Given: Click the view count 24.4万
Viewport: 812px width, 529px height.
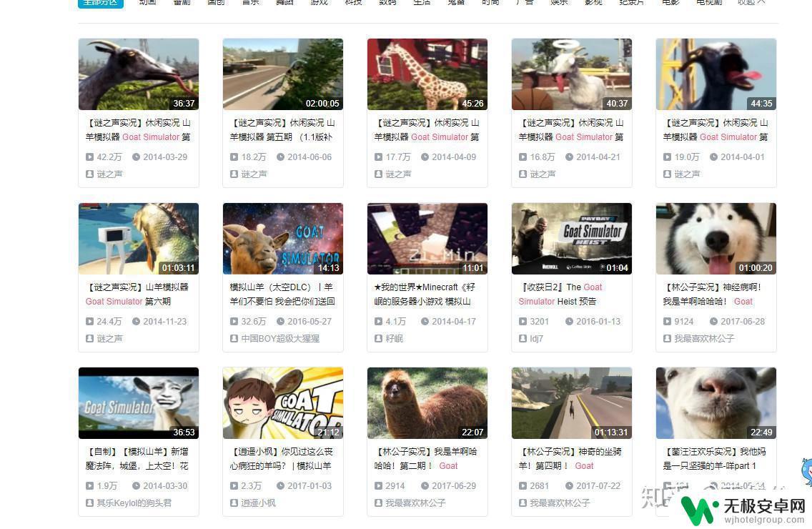Looking at the screenshot, I should coord(109,322).
